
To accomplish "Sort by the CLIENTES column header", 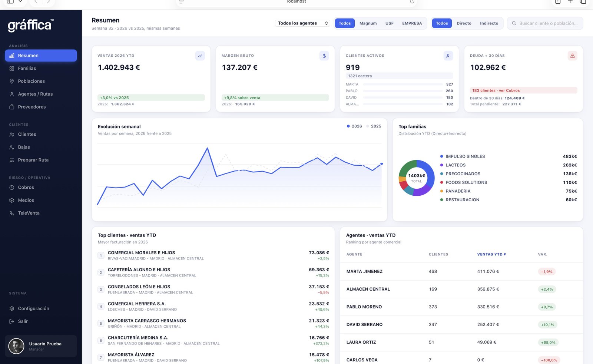I will pyautogui.click(x=438, y=254).
